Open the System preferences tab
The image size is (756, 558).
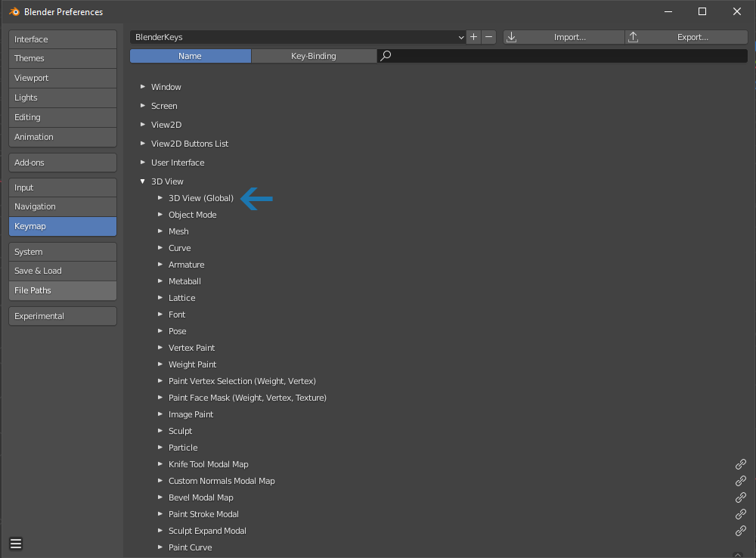63,252
